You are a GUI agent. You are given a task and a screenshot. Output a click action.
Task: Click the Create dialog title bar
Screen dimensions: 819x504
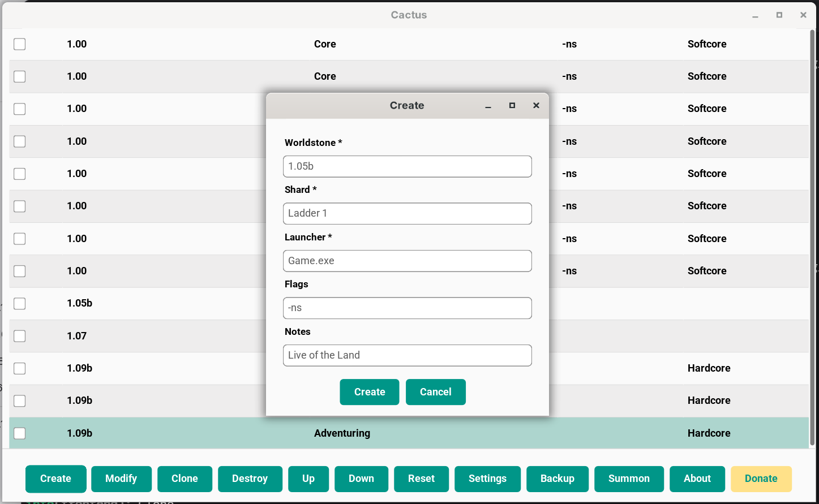(x=407, y=106)
